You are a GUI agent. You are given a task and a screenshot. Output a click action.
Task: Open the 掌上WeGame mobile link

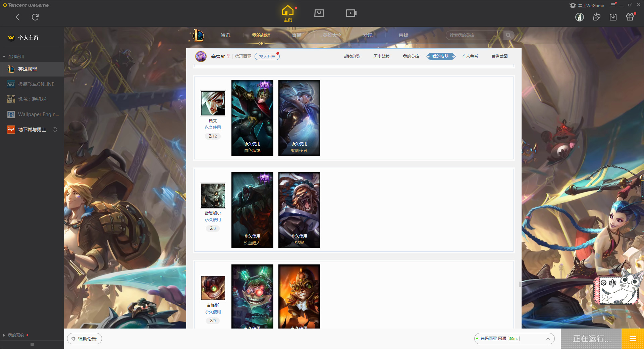[587, 5]
